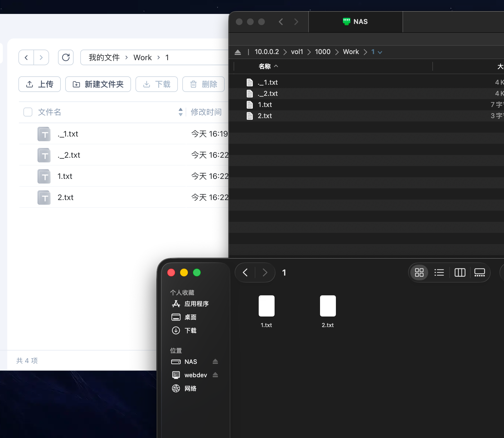
Task: Open 应用程序 in Finder sidebar
Action: (x=196, y=304)
